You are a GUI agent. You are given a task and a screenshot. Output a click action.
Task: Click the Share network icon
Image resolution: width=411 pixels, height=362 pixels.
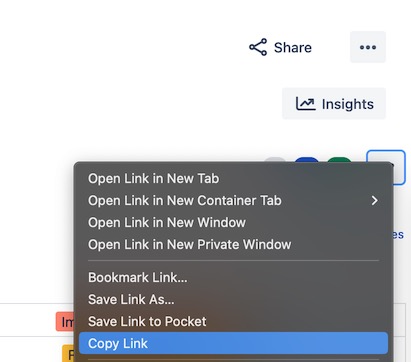coord(258,47)
